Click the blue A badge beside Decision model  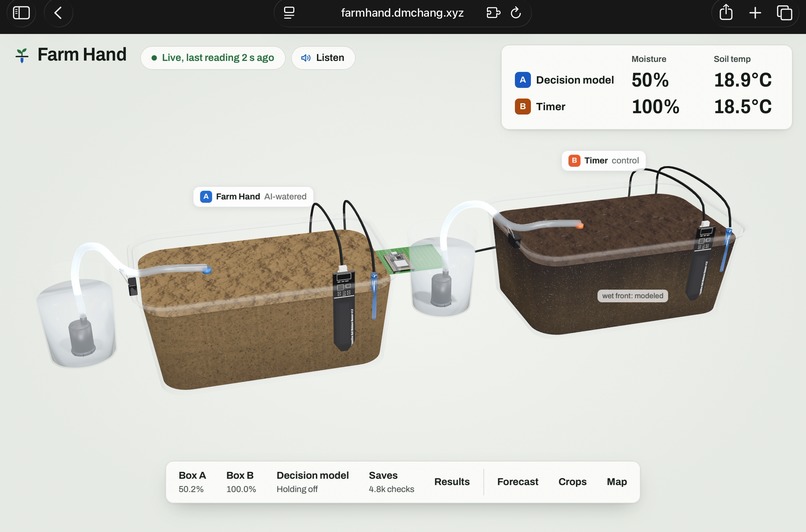523,80
